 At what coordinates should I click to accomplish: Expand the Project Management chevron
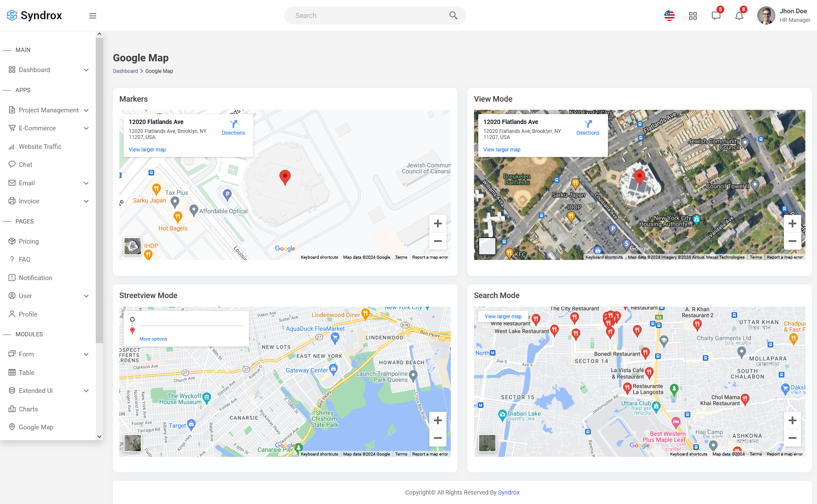point(86,110)
